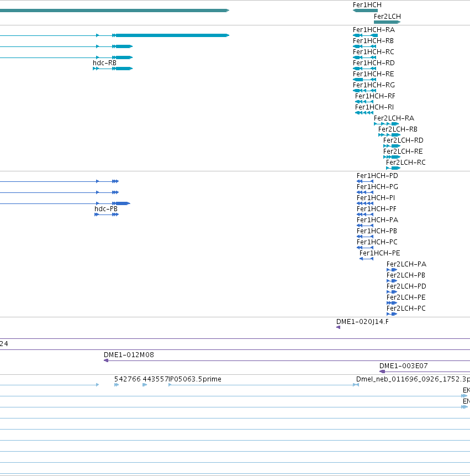The width and height of the screenshot is (470, 476).
Task: Select the Fer1HCH-PF protein feature
Action: tap(365, 215)
